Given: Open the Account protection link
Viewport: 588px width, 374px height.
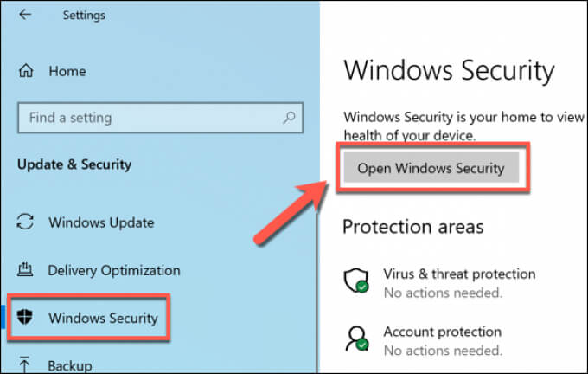Looking at the screenshot, I should (442, 332).
